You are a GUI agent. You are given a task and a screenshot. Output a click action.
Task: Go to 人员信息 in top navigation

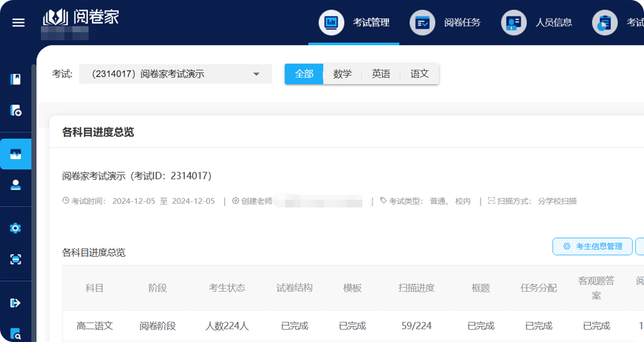pos(537,23)
